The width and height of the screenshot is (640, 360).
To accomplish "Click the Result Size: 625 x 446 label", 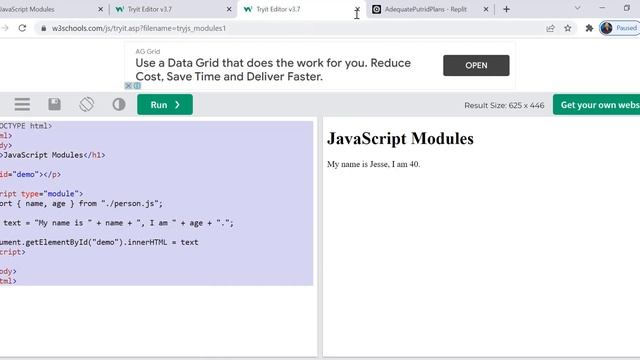I will (504, 105).
